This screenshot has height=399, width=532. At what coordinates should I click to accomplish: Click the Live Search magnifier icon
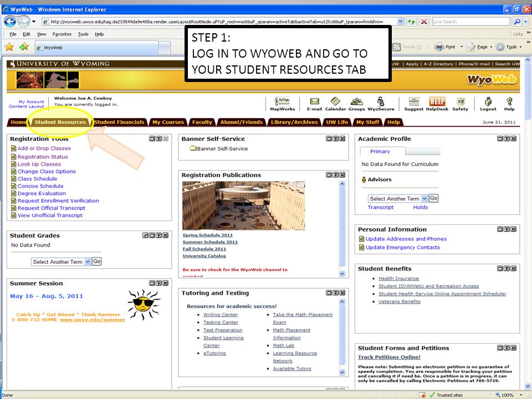[x=516, y=22]
